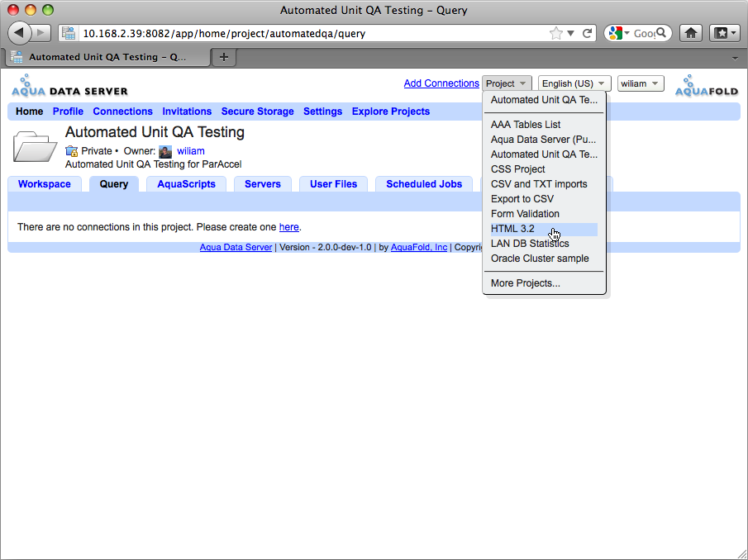Open a new tab with plus button
The image size is (748, 560).
(x=224, y=57)
